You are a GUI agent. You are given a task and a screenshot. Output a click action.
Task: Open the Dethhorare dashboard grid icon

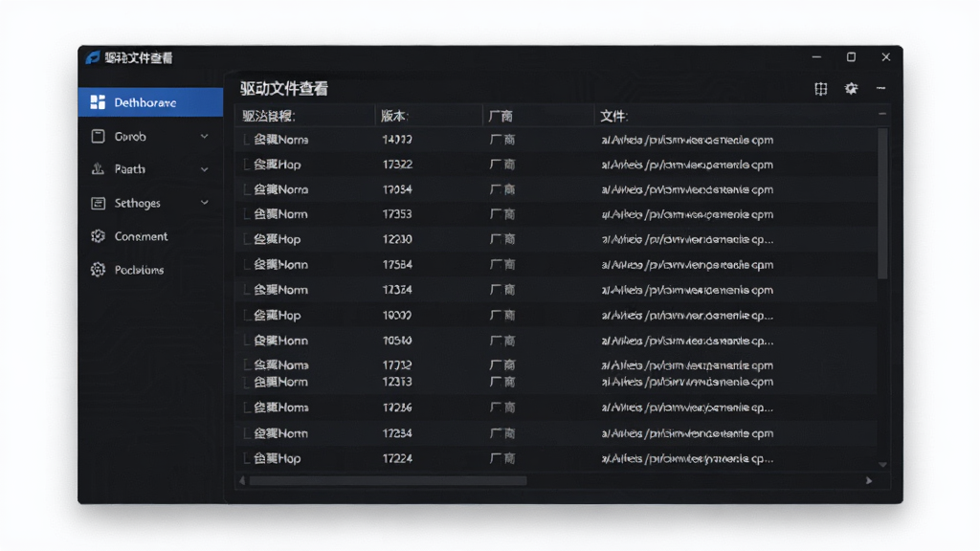tap(98, 102)
